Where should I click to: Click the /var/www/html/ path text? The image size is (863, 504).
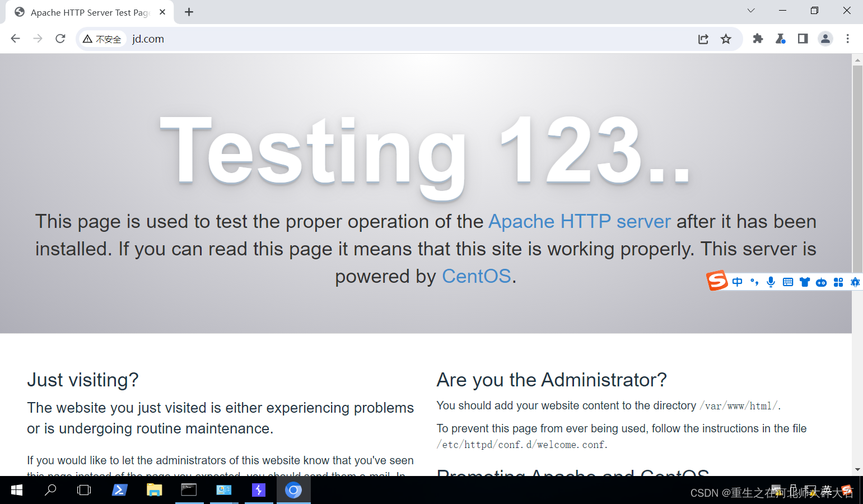(x=739, y=406)
